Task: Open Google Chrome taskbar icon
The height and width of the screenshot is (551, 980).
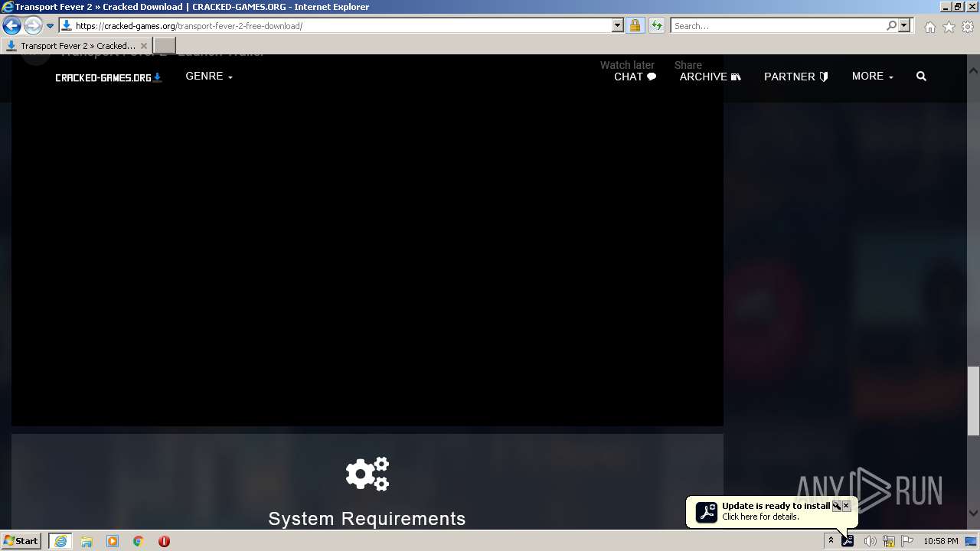Action: (139, 541)
